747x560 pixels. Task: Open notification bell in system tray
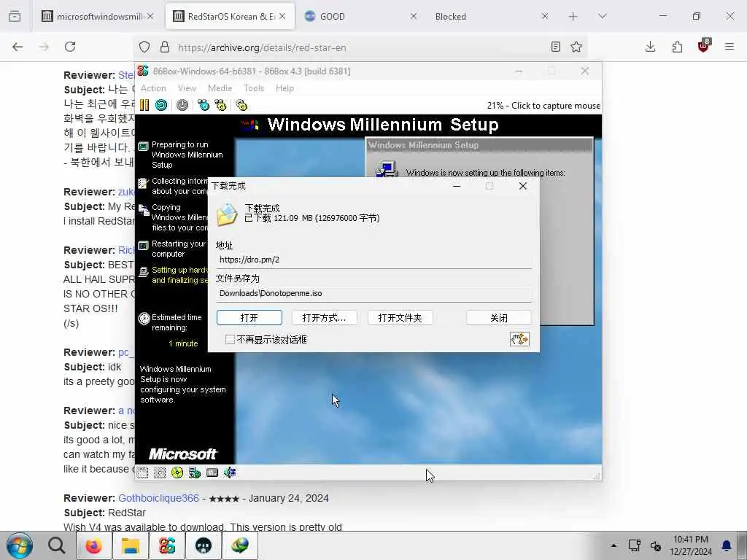(727, 545)
